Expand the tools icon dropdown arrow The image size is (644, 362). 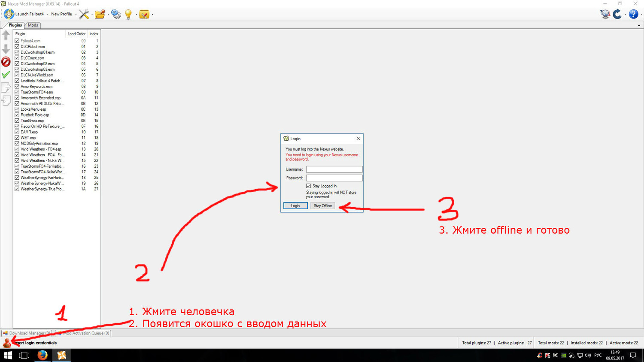click(x=92, y=14)
